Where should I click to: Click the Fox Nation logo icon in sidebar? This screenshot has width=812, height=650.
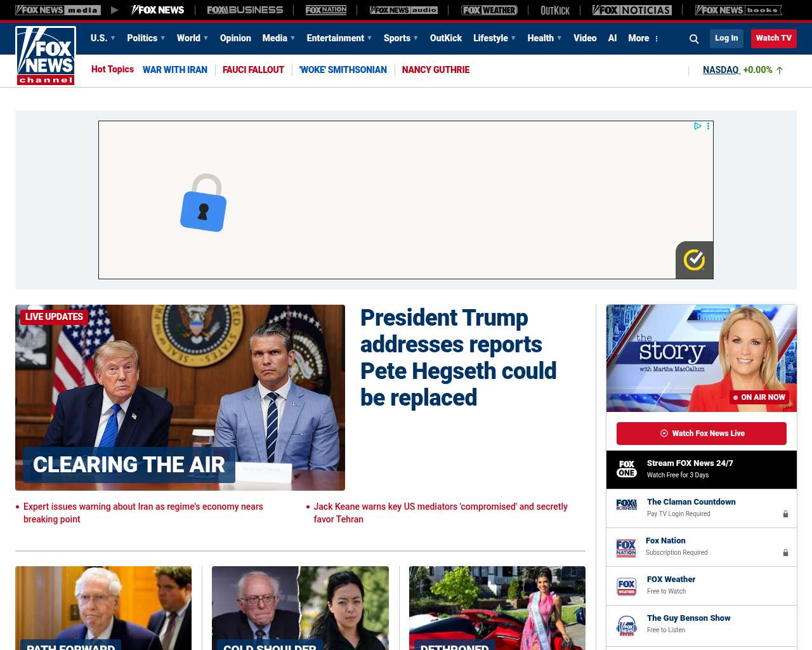pos(626,548)
